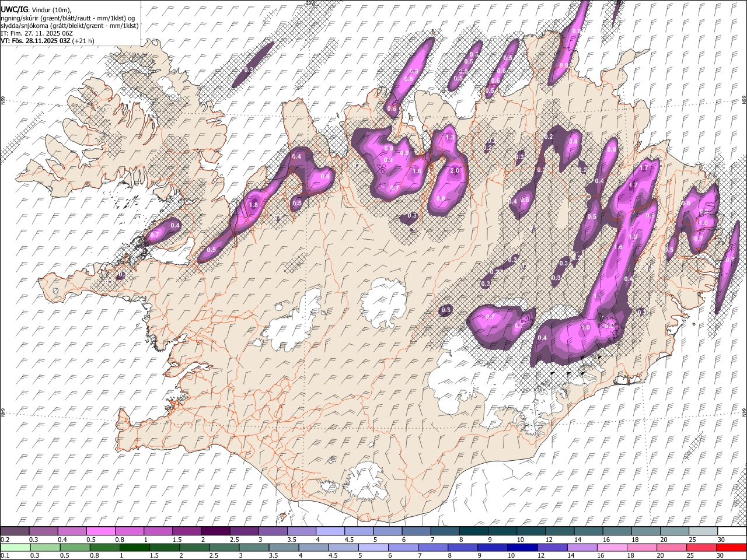Viewport: 747px width, 560px height.
Task: Pick the darkest purple 2–2.5 swatch, upper legend
Action: tap(215, 531)
